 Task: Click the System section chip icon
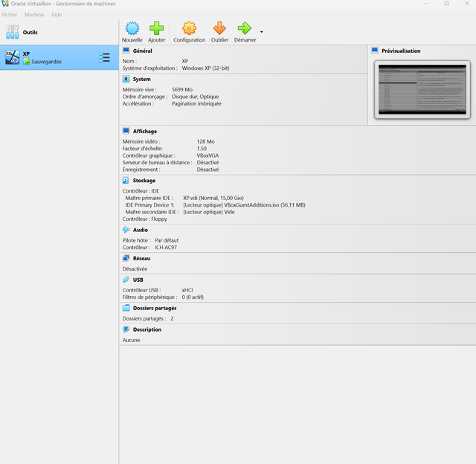point(126,79)
